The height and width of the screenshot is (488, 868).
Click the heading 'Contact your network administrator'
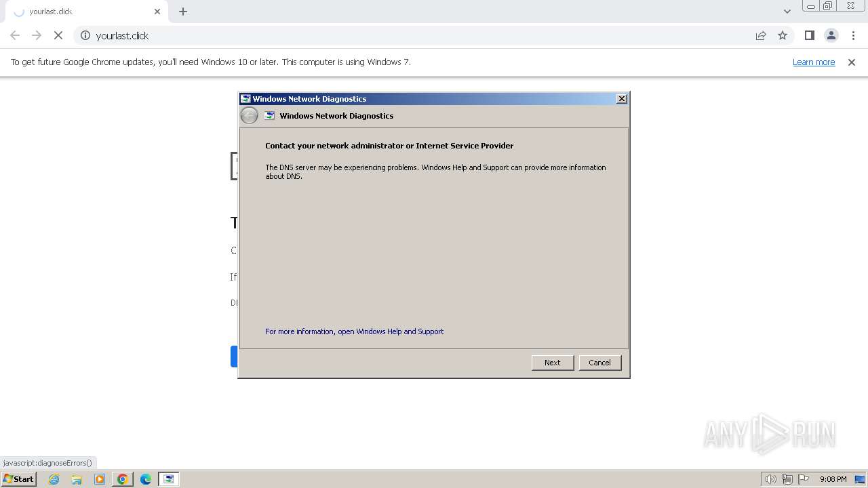(x=389, y=146)
